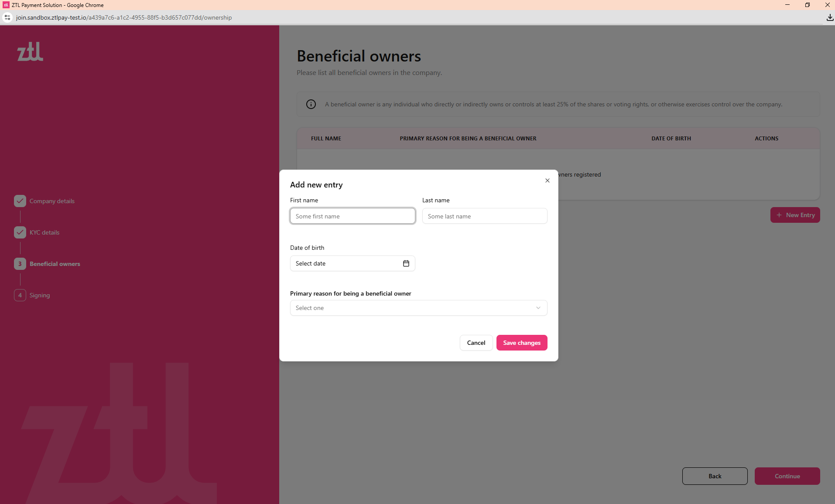Click Cancel in the dialog
This screenshot has height=504, width=835.
point(476,343)
